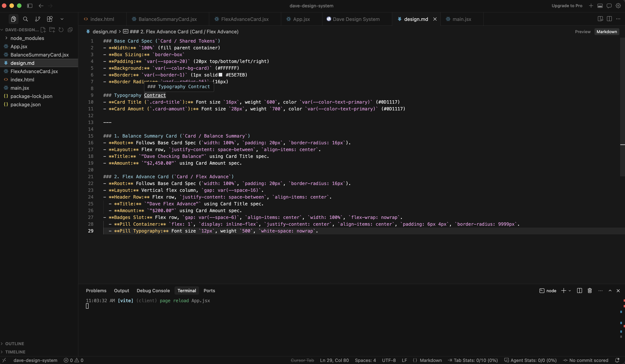Open App.jsx in the file tree
Screen dimensions: 625x364
click(19, 46)
